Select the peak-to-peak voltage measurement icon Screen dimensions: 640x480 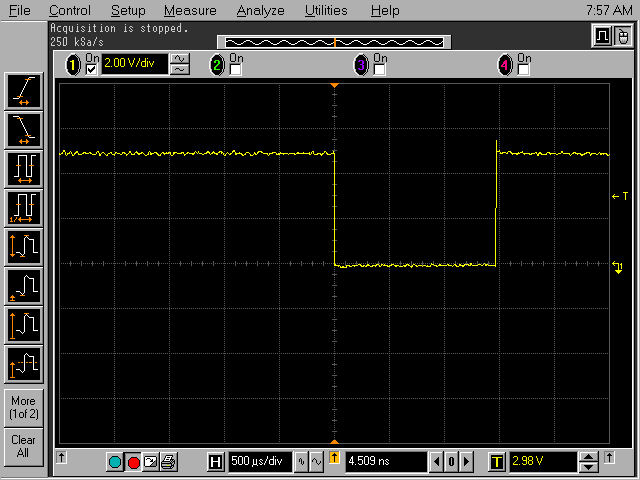coord(24,247)
